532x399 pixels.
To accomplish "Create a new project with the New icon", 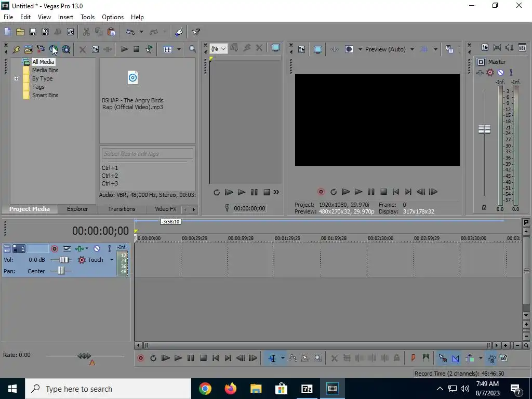I will (x=7, y=32).
